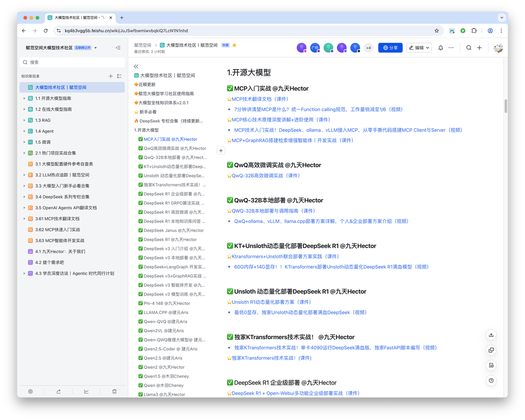Screen dimensions: 525x420
Task: Open a new browser tab
Action: pos(122,18)
